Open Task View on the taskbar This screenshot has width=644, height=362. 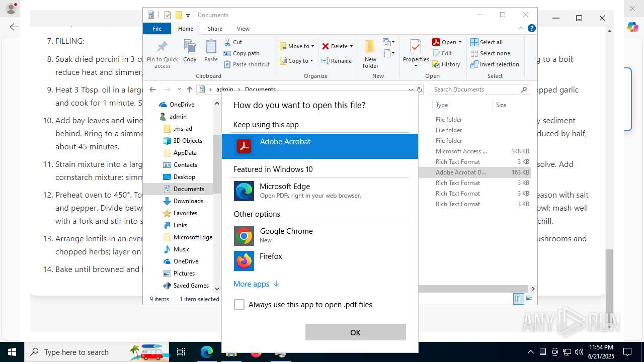click(181, 352)
